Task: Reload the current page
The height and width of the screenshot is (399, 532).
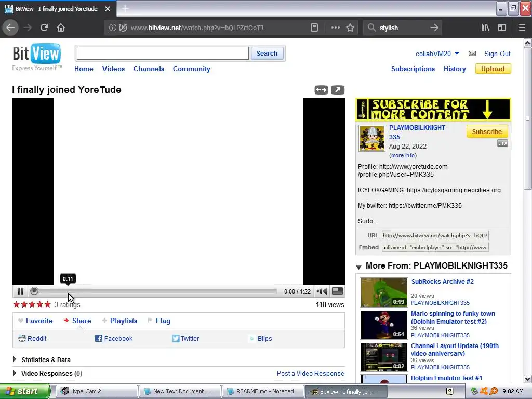Action: (44, 28)
